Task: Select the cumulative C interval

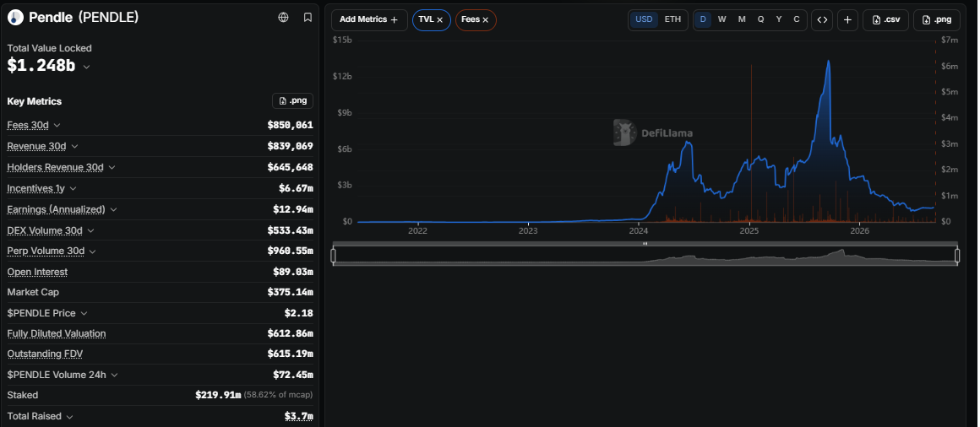Action: pos(796,19)
